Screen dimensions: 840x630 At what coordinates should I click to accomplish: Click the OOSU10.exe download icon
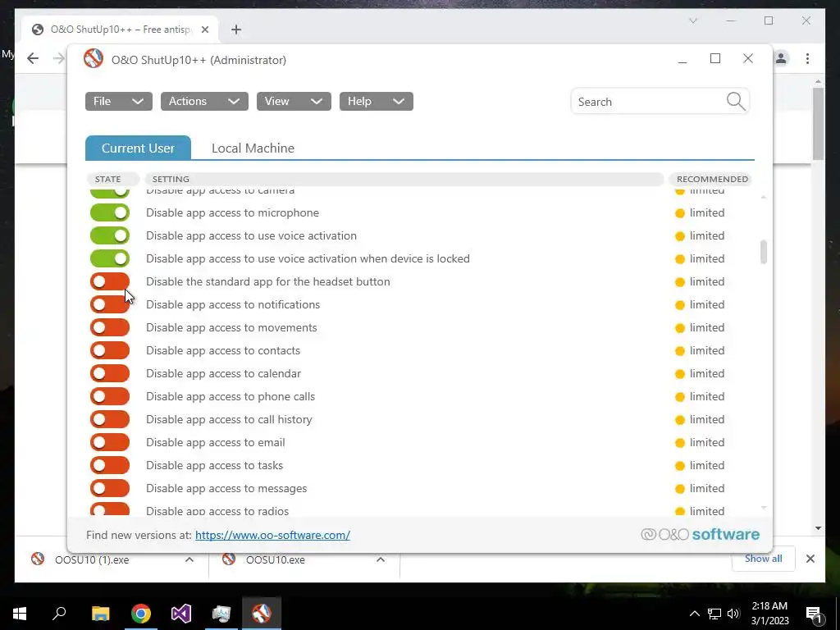coord(229,559)
